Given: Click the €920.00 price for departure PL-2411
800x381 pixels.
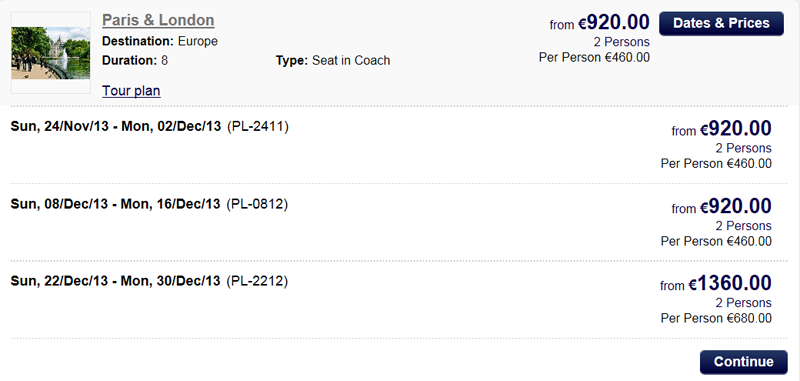Looking at the screenshot, I should point(735,130).
